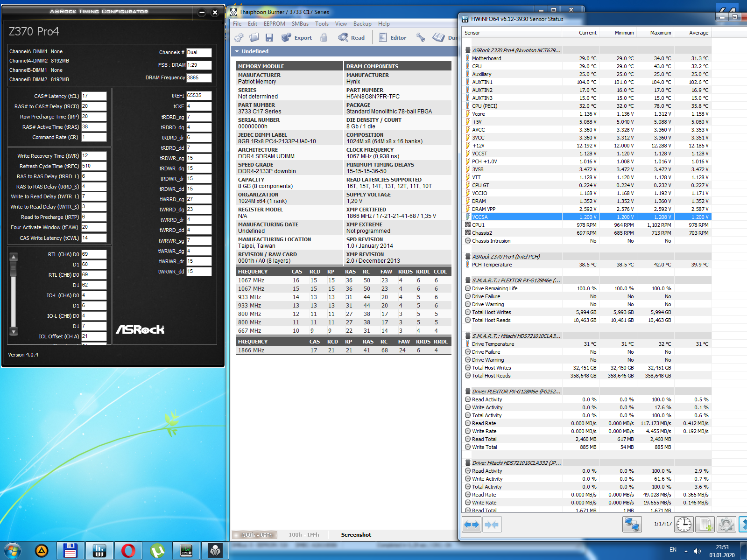The width and height of the screenshot is (747, 560).
Task: Open AIMP from the taskbar
Action: point(42,551)
